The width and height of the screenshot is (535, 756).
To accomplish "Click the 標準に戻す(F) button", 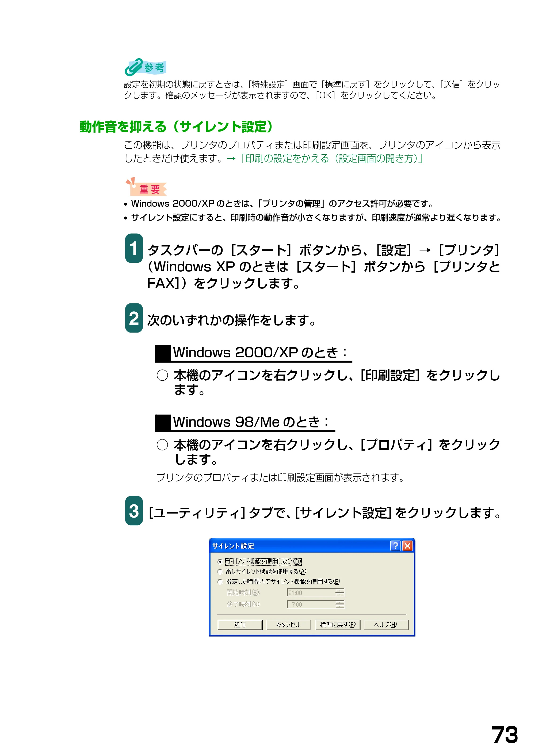I will 338,625.
